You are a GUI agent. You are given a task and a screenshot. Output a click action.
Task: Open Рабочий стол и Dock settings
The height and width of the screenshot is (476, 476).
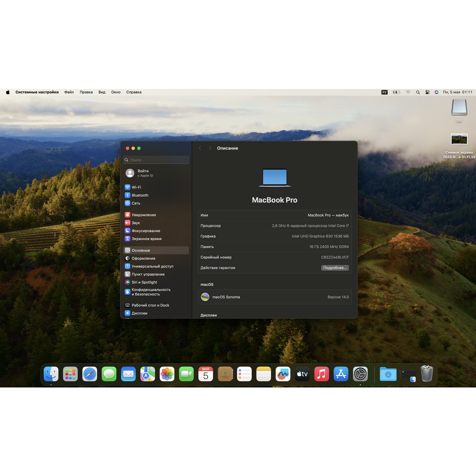click(x=156, y=305)
